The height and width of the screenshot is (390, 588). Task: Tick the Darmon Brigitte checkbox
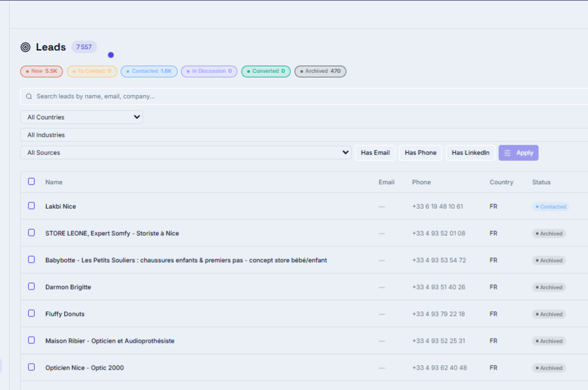click(x=31, y=286)
